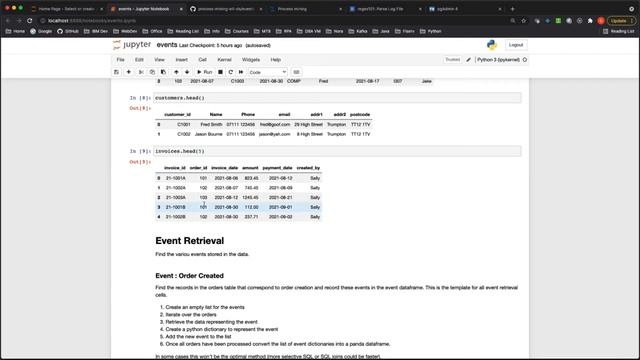Save and checkpoint the notebook
This screenshot has height=360, width=640.
pyautogui.click(x=117, y=72)
